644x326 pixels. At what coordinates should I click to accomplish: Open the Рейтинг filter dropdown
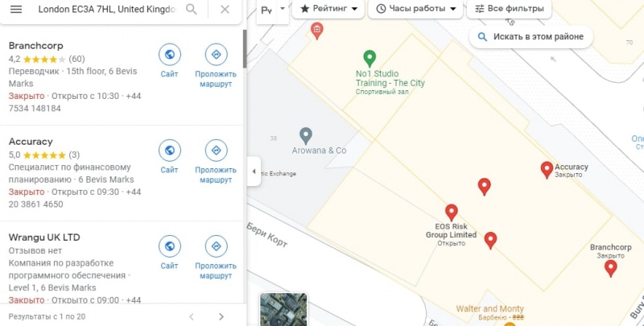pos(328,9)
